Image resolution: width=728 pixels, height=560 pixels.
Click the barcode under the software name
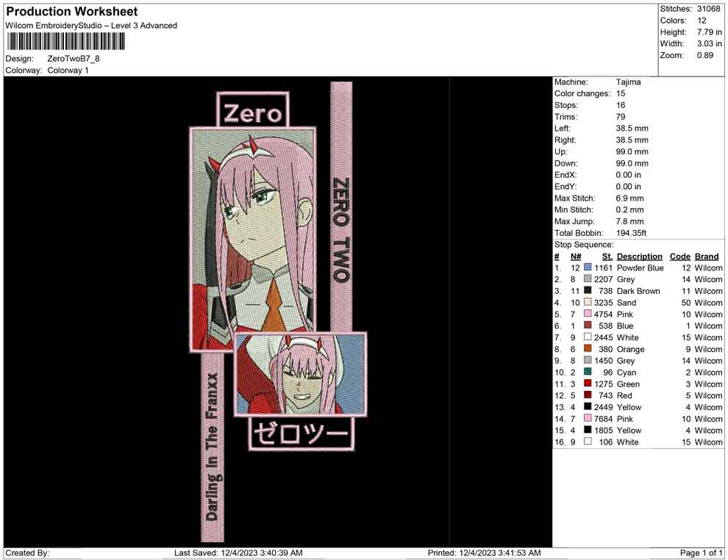coord(66,41)
